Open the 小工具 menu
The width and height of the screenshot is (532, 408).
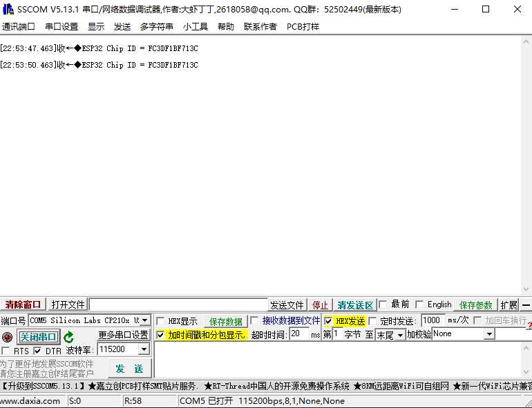tap(196, 26)
